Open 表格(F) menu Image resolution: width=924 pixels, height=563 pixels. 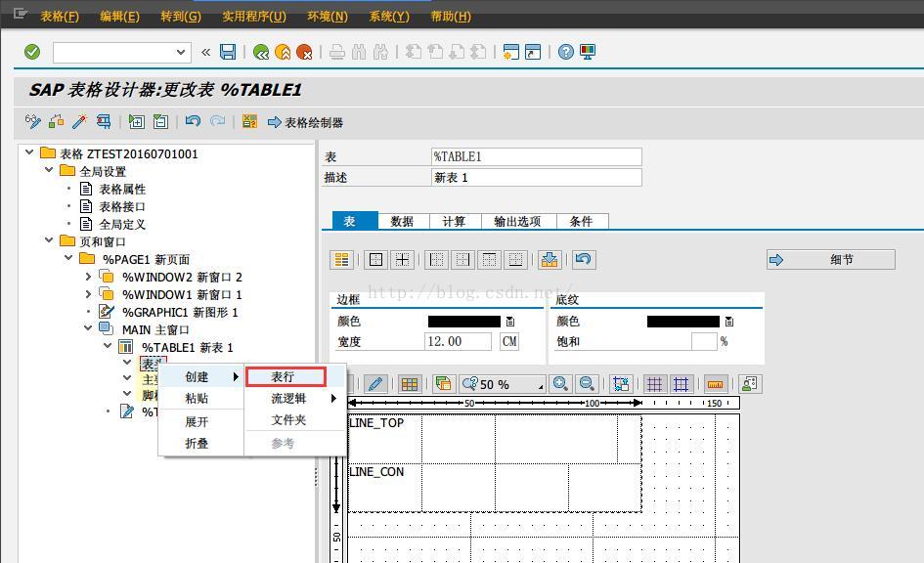[60, 17]
